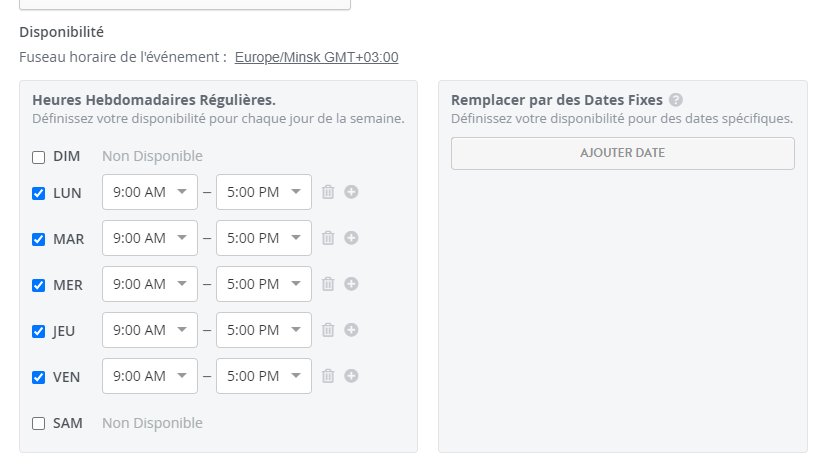Screen dimensions: 828x454
Task: Add another time slot for VEN
Action: click(351, 375)
